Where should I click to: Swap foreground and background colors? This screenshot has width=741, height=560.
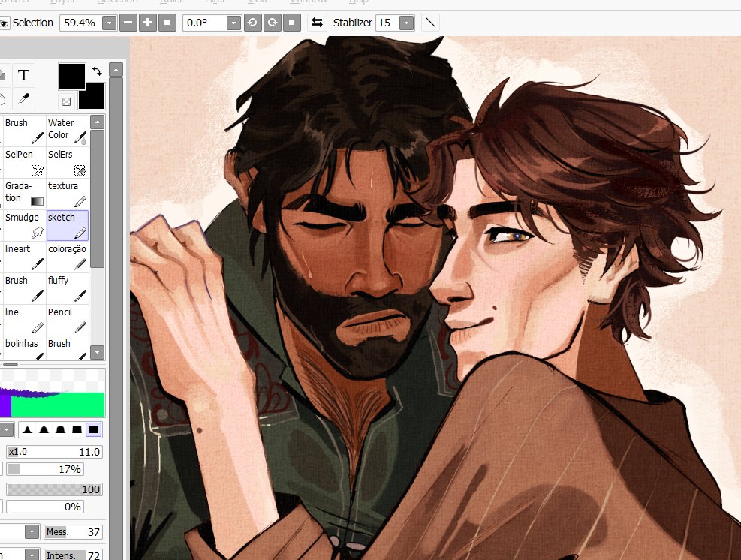point(97,71)
